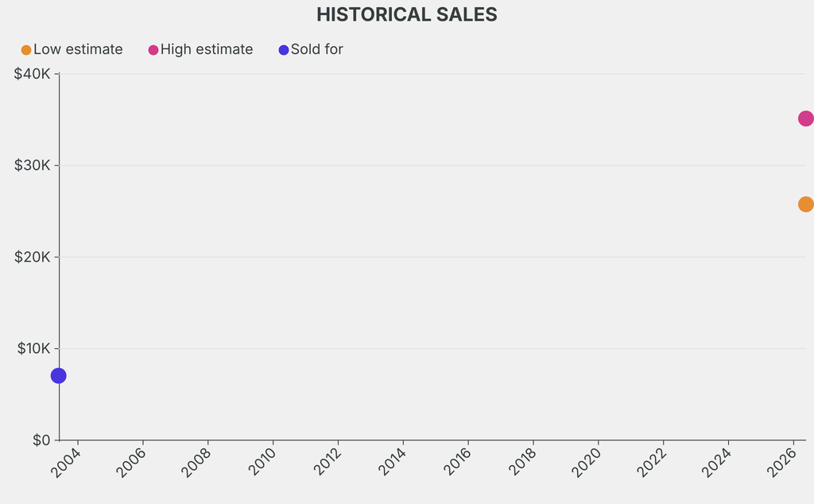
Task: Toggle the High estimate legend series
Action: pos(200,49)
